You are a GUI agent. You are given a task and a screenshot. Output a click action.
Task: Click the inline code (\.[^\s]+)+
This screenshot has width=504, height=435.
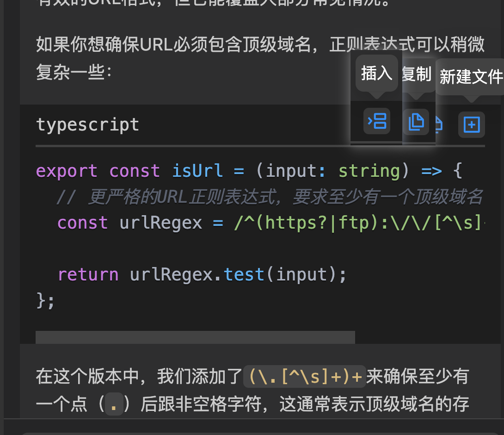(x=305, y=376)
